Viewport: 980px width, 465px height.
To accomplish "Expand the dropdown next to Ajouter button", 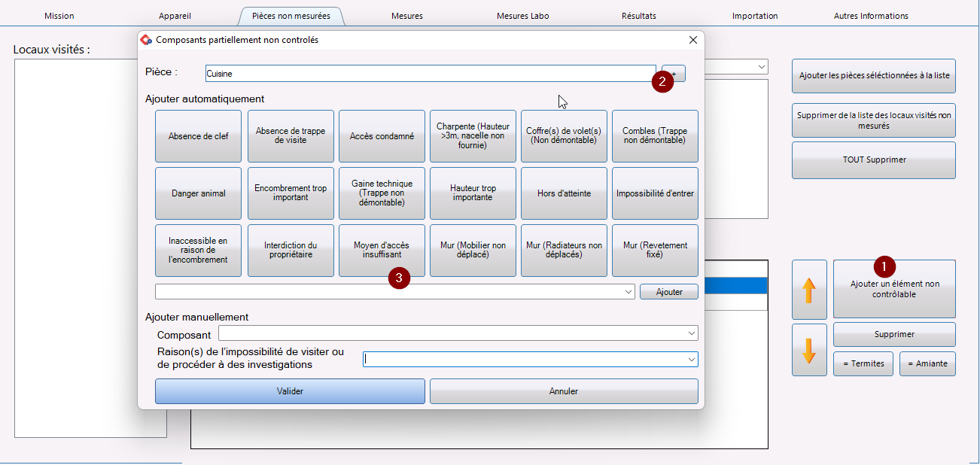I will [x=628, y=292].
